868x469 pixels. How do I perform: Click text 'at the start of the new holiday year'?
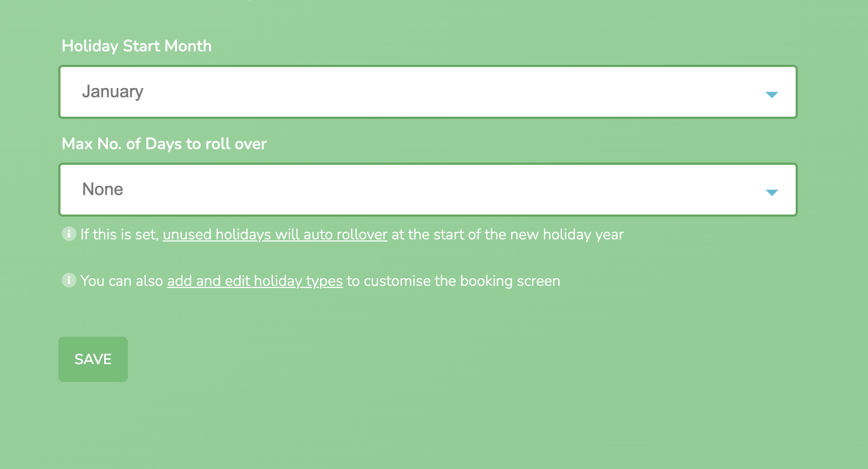pos(507,234)
